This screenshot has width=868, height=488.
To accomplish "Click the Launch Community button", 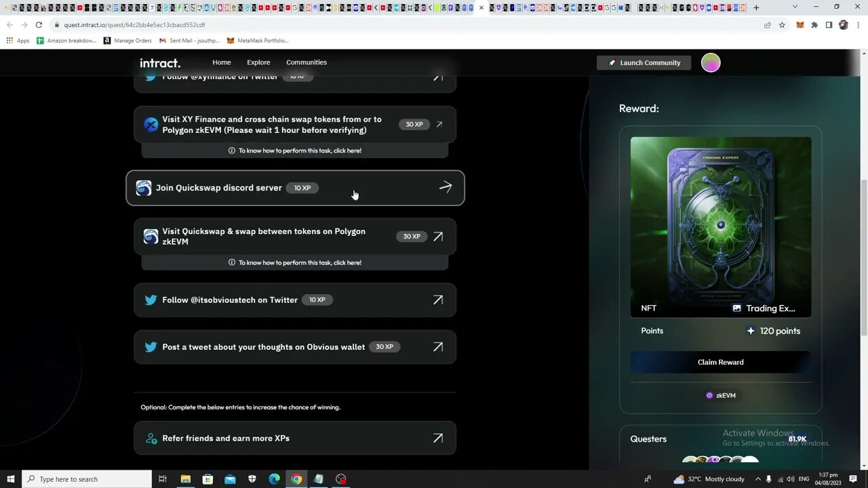I will click(x=644, y=62).
